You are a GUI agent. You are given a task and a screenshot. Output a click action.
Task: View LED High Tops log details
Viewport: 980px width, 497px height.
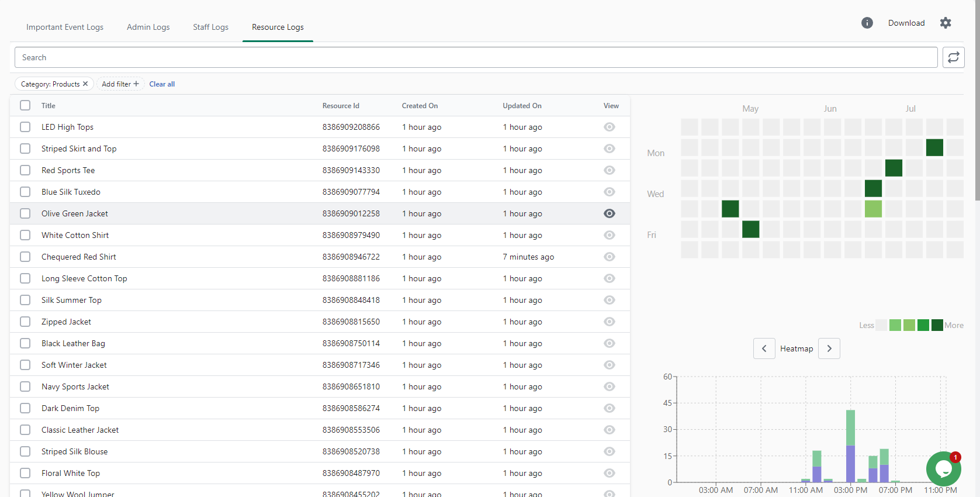tap(609, 127)
